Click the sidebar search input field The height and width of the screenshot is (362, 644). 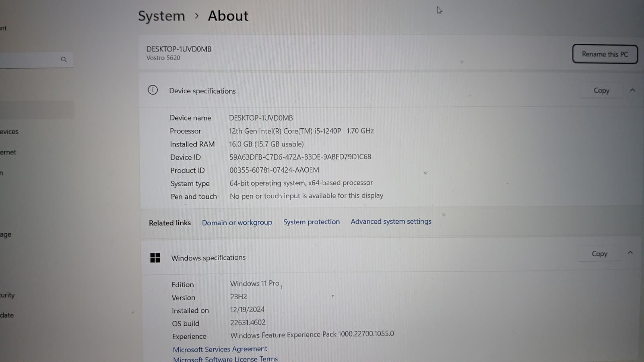(36, 60)
